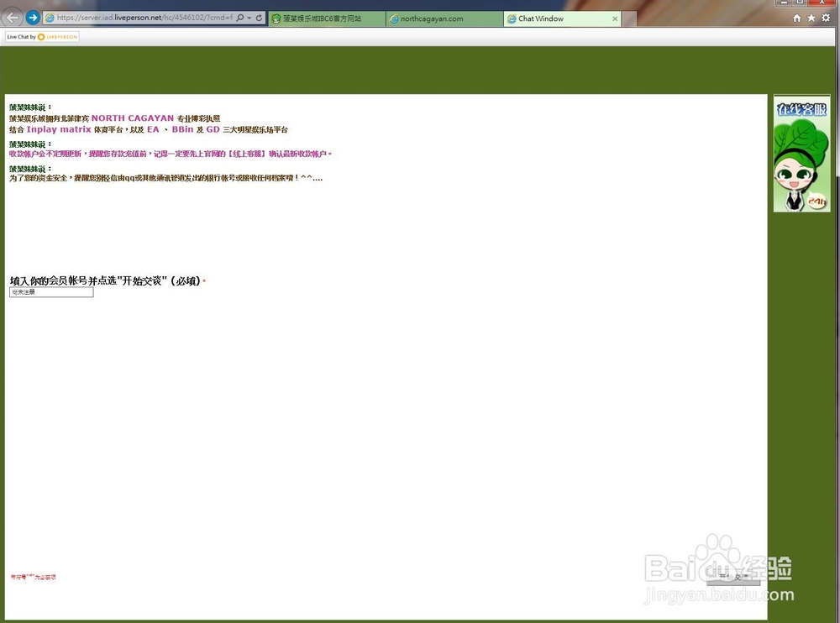The width and height of the screenshot is (840, 623).
Task: Click the BBin pink text
Action: click(182, 129)
